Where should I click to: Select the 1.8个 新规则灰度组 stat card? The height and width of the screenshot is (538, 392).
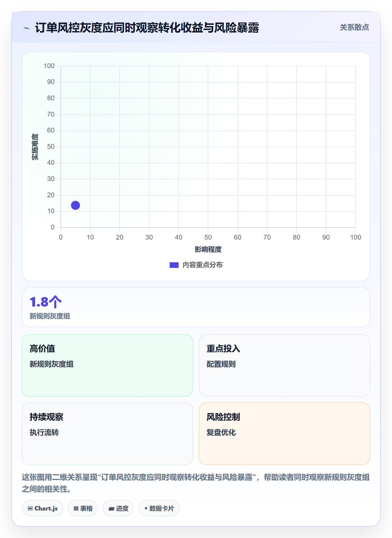pyautogui.click(x=196, y=307)
